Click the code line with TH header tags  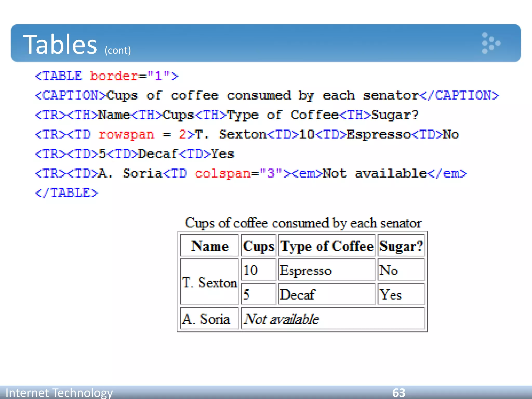[227, 115]
